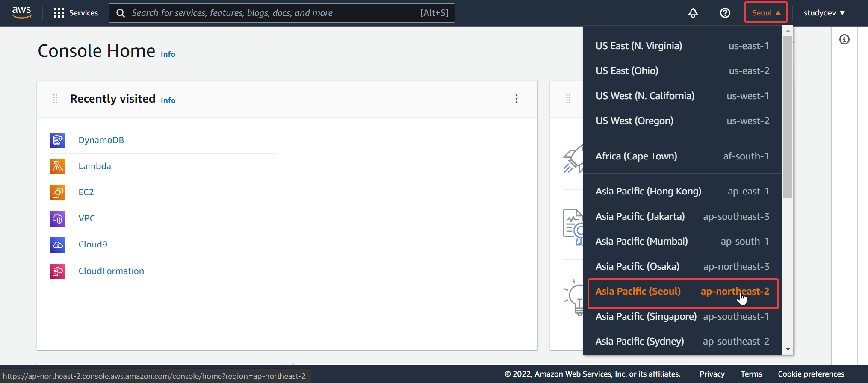The image size is (868, 383).
Task: Click Info next to Recently visited
Action: click(x=168, y=100)
